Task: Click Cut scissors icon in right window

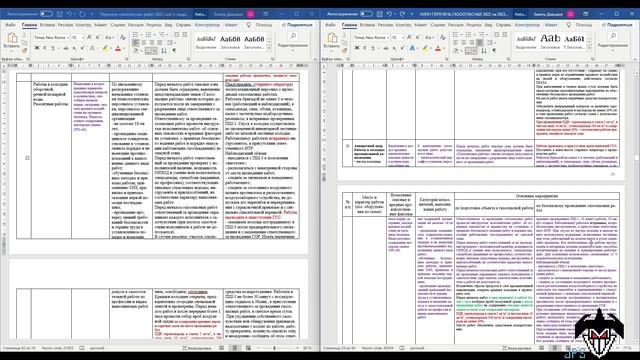Action: pos(344,36)
